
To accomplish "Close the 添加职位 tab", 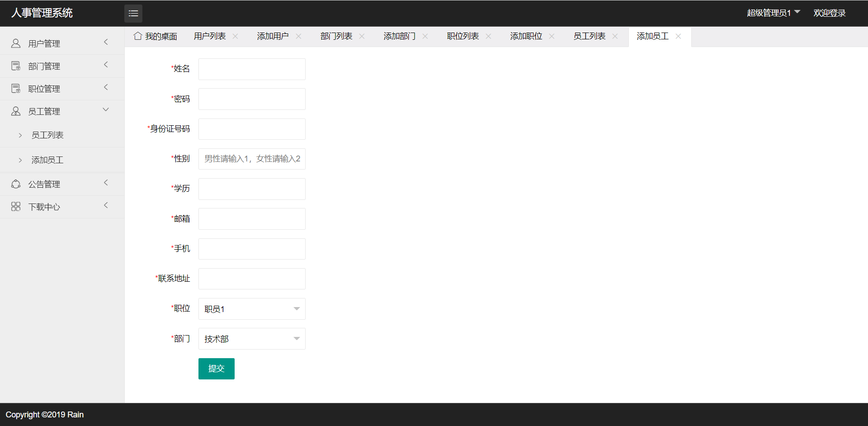I will 552,36.
